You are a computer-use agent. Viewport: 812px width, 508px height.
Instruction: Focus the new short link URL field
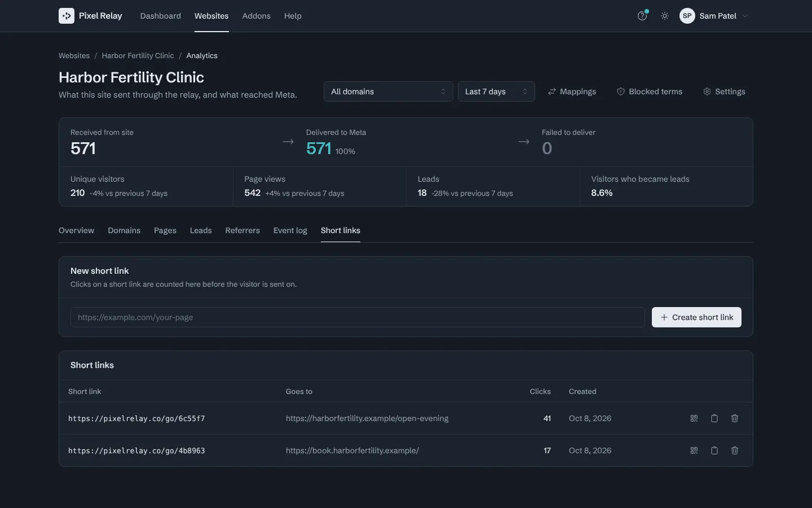pyautogui.click(x=358, y=317)
